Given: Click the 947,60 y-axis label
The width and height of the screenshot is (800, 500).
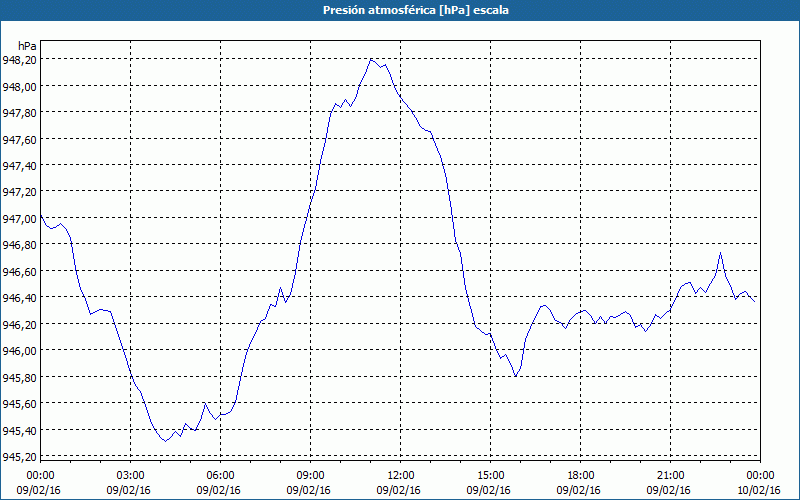Looking at the screenshot, I should coord(19,139).
